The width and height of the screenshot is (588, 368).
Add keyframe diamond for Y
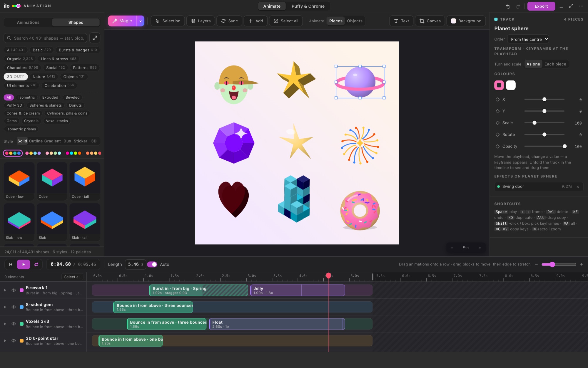[x=497, y=111]
